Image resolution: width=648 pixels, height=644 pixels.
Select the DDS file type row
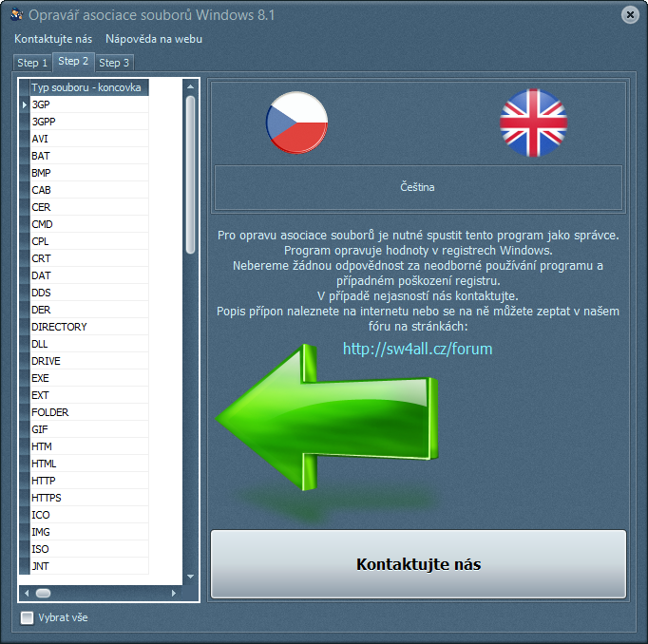[x=89, y=293]
